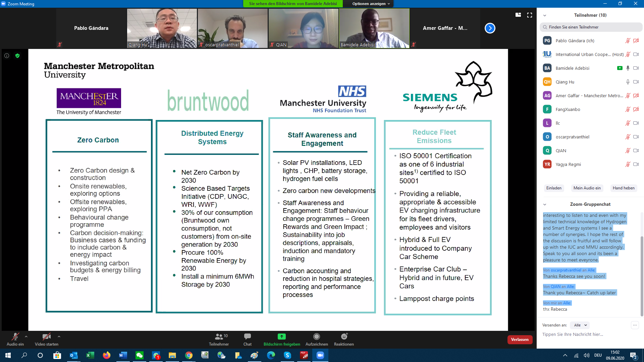The height and width of the screenshot is (362, 644).
Task: Expand audio options arrow beside microphone
Action: [x=26, y=337]
